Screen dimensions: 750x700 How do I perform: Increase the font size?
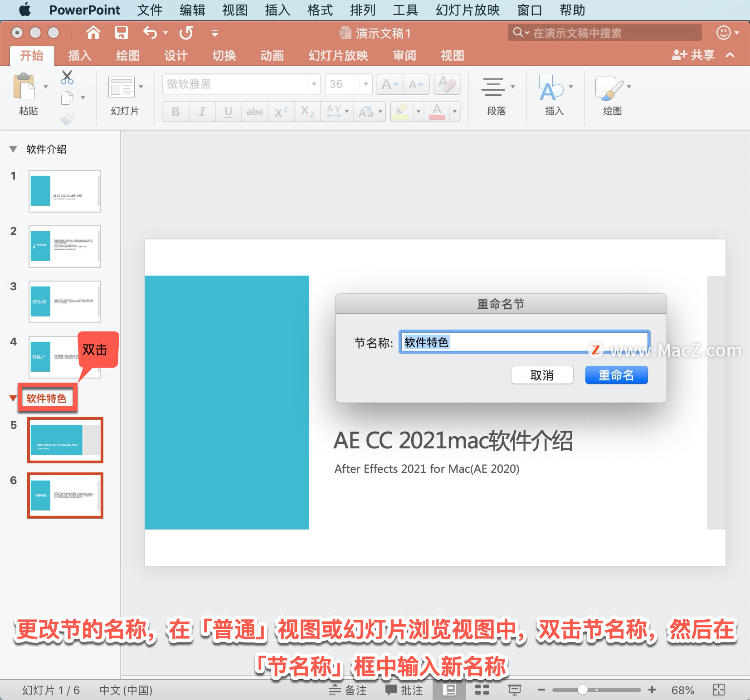390,84
